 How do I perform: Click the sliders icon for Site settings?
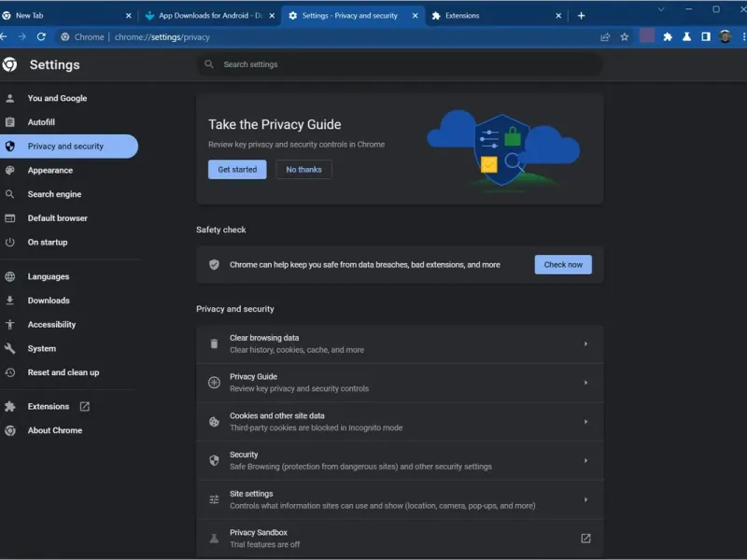pyautogui.click(x=214, y=499)
